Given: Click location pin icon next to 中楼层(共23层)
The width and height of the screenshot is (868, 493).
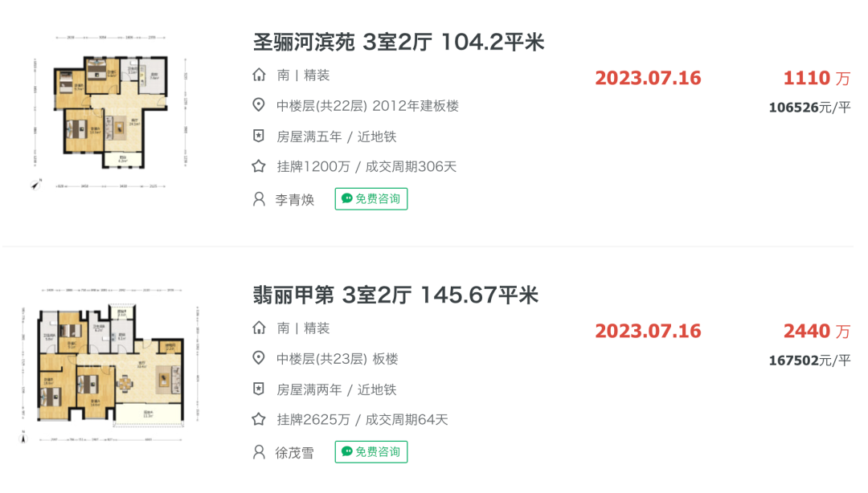Looking at the screenshot, I should pos(259,358).
